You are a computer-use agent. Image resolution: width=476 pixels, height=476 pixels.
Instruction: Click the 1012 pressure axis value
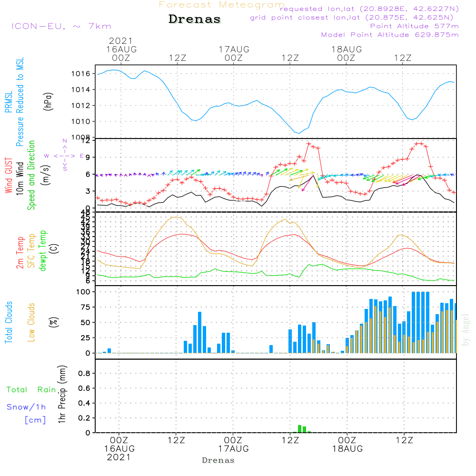click(81, 106)
